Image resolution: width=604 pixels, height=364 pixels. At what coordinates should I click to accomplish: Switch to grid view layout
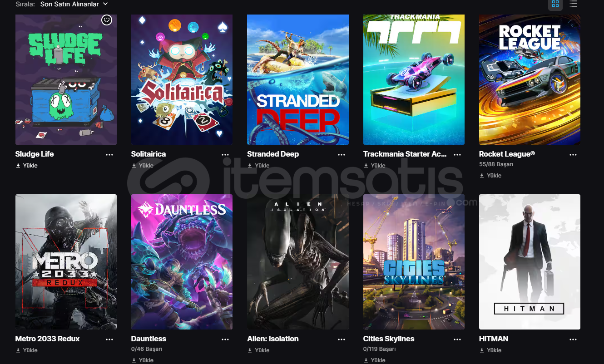pos(555,4)
